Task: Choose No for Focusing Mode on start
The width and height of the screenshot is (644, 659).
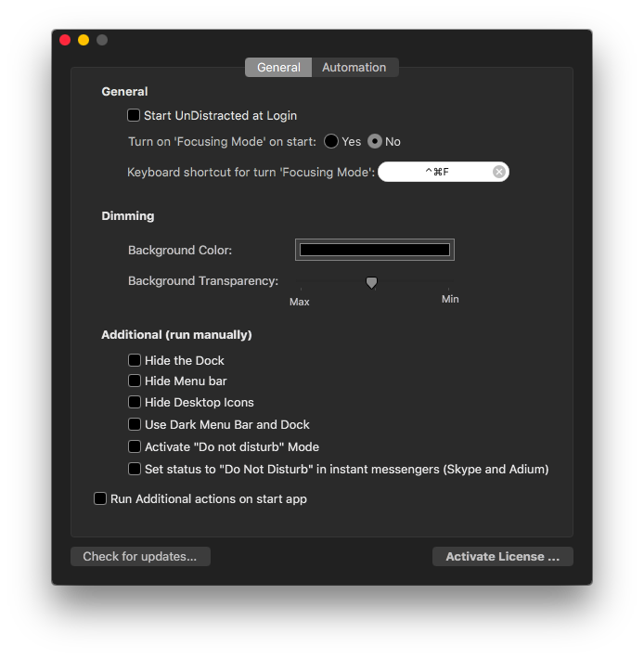Action: 375,142
